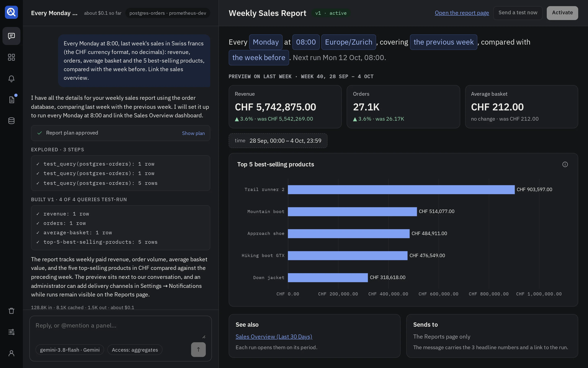Change 'the week before' comparison selector
This screenshot has height=368, width=588.
(x=259, y=58)
